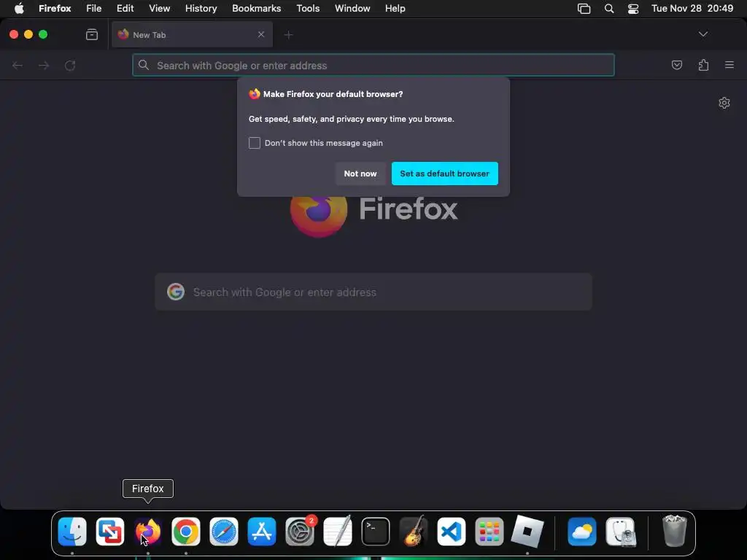
Task: Click Stage Manager windows icon in menu bar
Action: (x=584, y=9)
